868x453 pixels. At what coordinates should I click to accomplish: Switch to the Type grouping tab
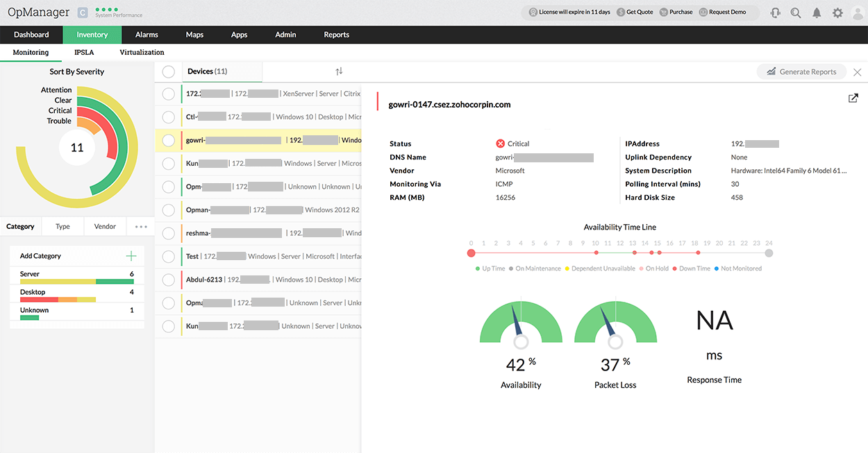[62, 227]
